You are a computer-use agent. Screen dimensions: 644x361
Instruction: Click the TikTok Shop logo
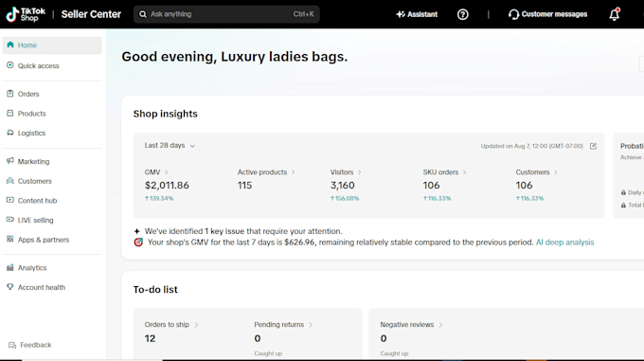click(26, 14)
